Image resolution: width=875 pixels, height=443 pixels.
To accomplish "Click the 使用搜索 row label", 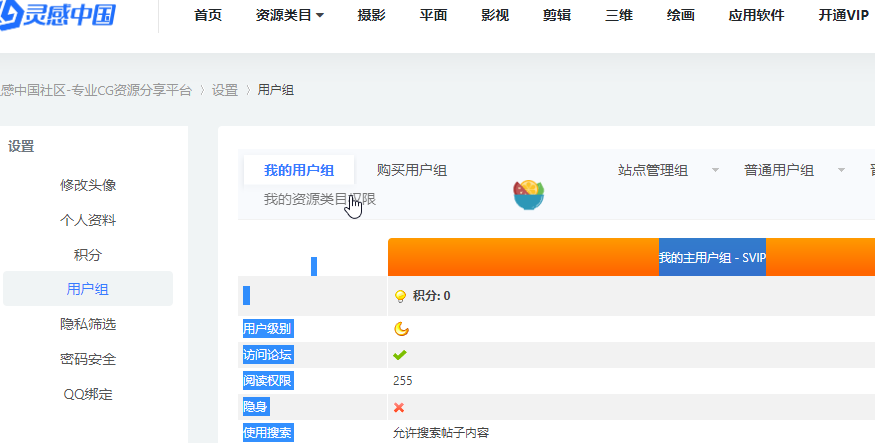I will 267,433.
